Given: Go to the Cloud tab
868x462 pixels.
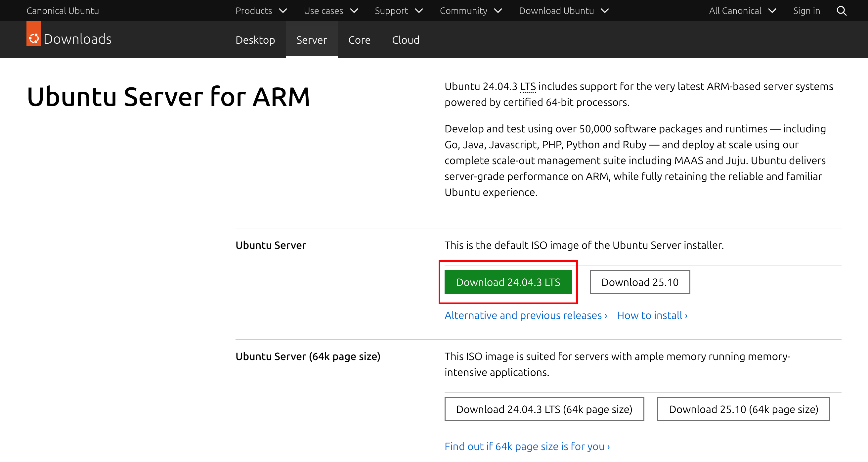Looking at the screenshot, I should point(405,40).
